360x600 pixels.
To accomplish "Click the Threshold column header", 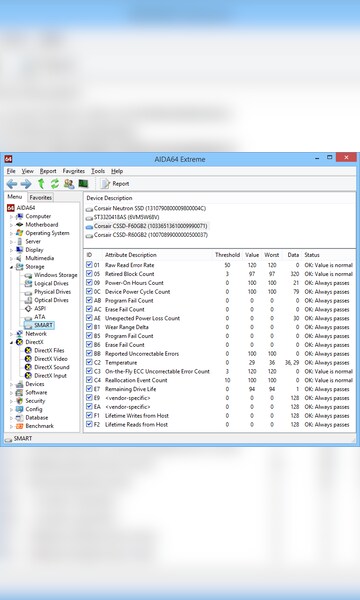I will [227, 255].
